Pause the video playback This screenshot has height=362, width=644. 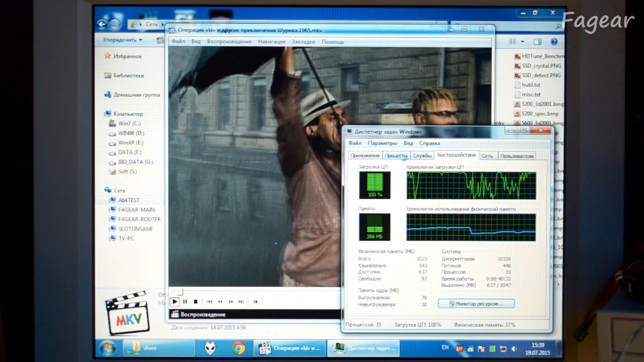(185, 302)
